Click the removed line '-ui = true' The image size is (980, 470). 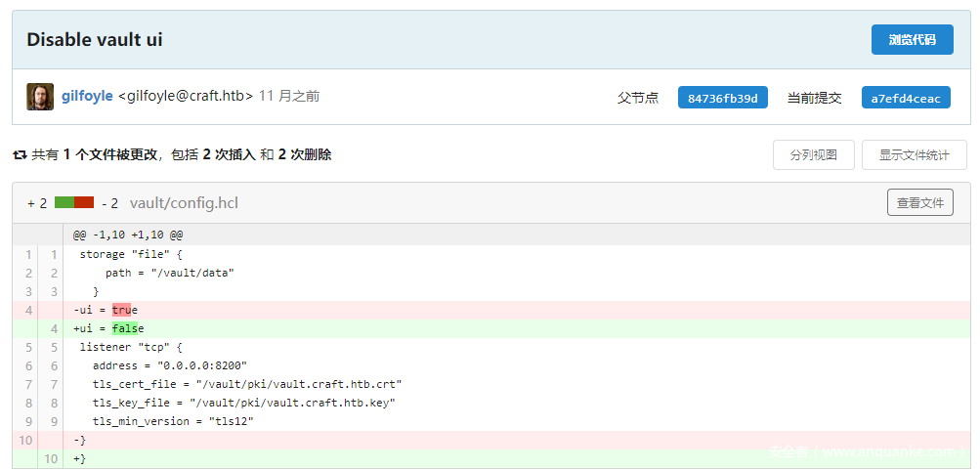tap(105, 310)
